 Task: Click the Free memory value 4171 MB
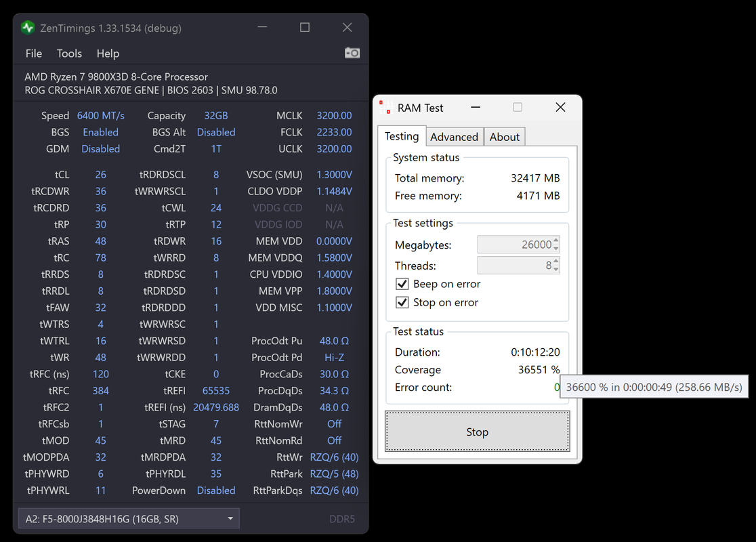[538, 195]
